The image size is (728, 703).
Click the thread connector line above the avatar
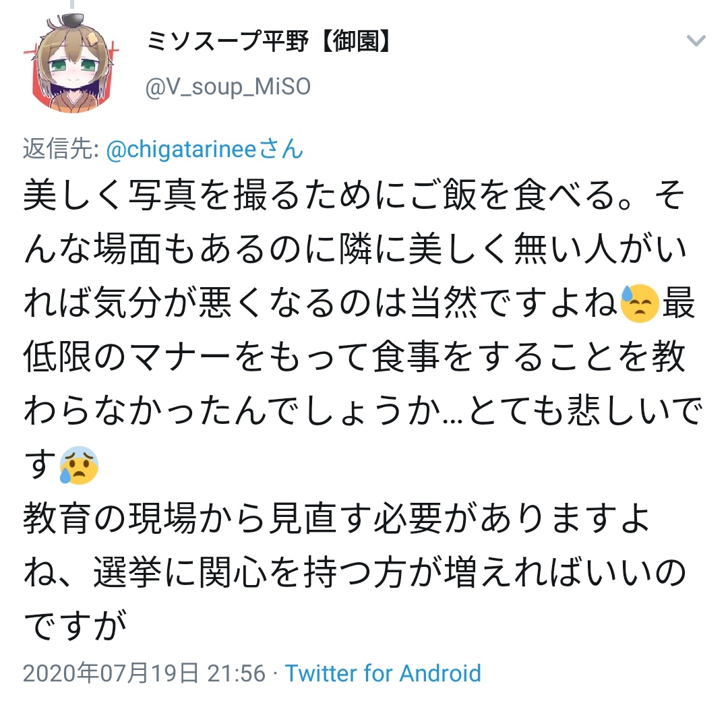pyautogui.click(x=72, y=4)
